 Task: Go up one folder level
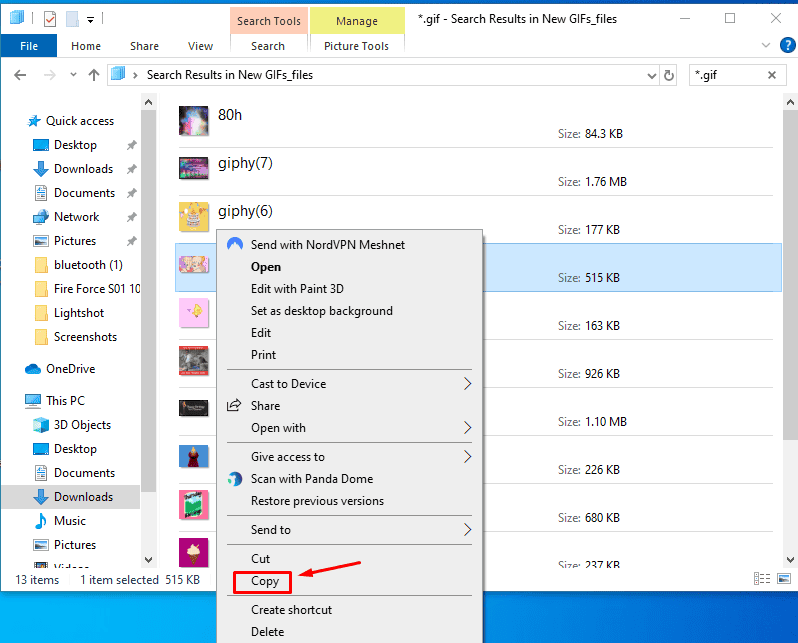(x=94, y=75)
